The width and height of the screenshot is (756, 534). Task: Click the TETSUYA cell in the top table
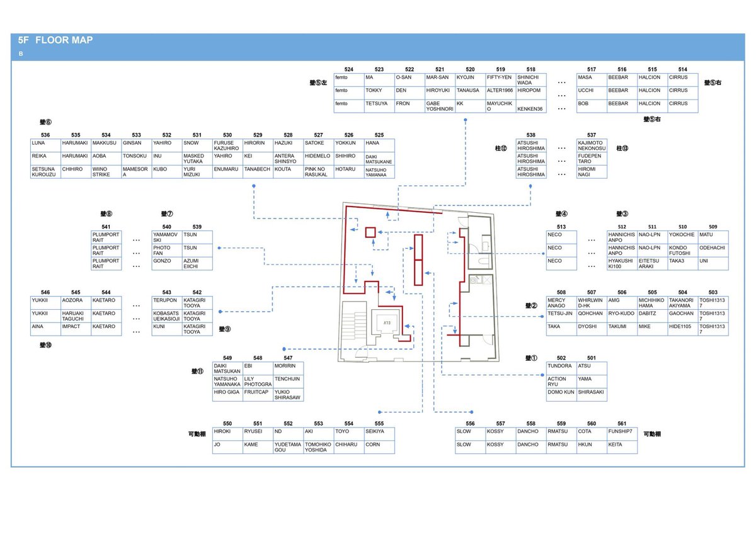[380, 106]
